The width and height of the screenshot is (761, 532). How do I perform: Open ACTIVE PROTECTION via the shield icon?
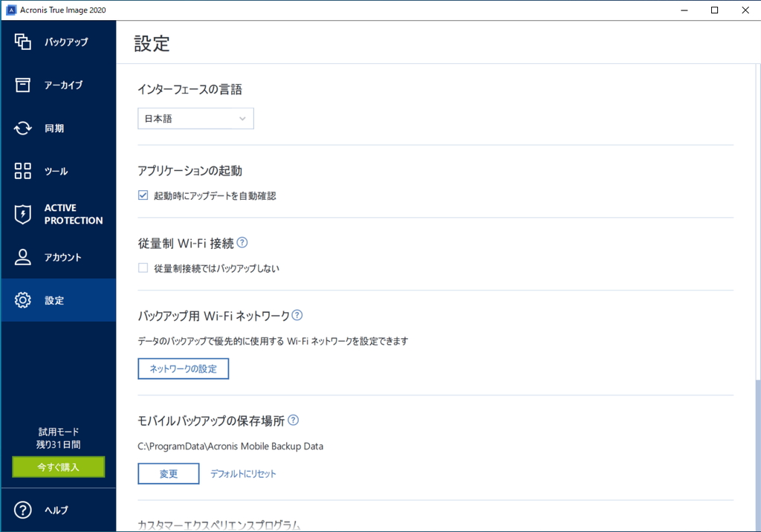pyautogui.click(x=23, y=214)
